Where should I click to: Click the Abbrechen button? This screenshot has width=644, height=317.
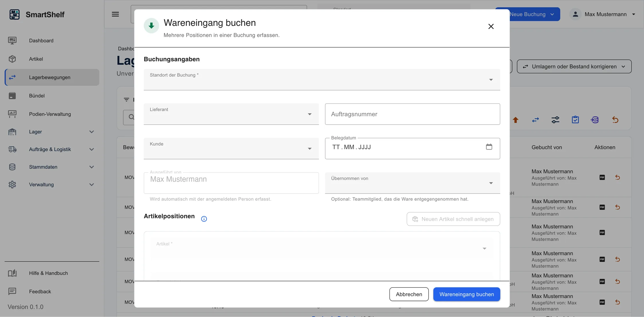click(409, 294)
